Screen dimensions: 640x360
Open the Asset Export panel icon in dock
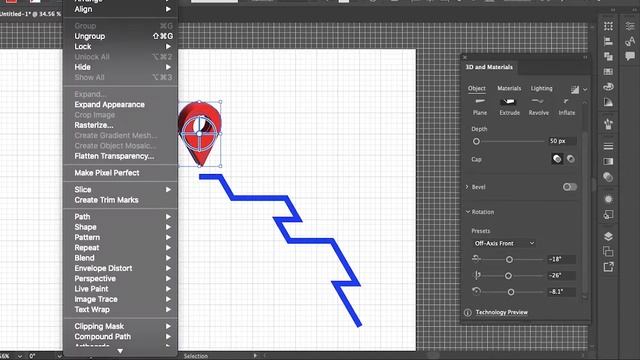(608, 267)
